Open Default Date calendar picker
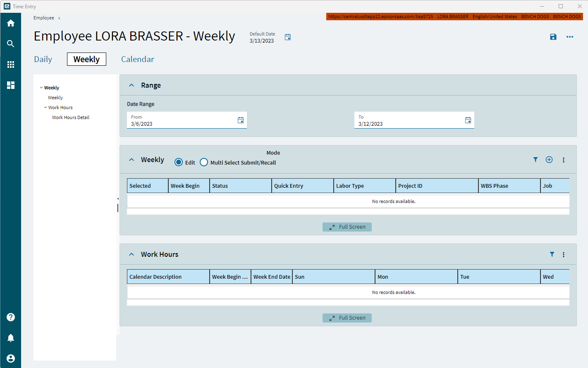The height and width of the screenshot is (368, 588). pos(288,37)
